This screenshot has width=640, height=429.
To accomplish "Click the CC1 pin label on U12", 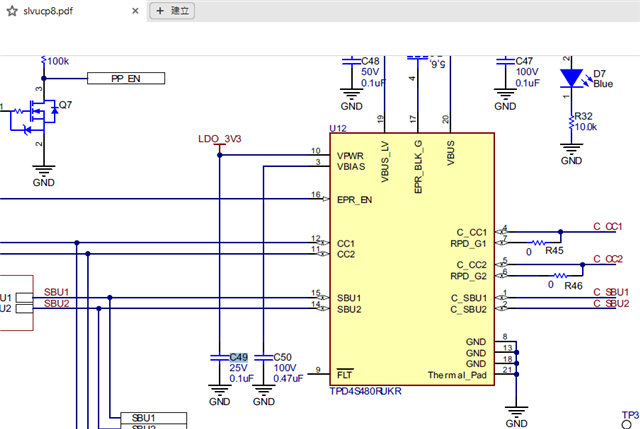I will click(346, 244).
